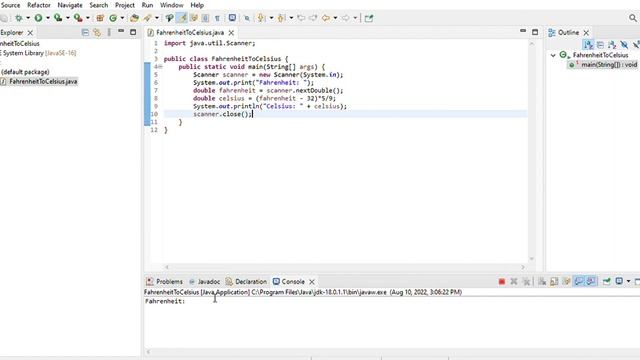The height and width of the screenshot is (360, 640).
Task: Open the Source menu
Action: pyautogui.click(x=11, y=5)
